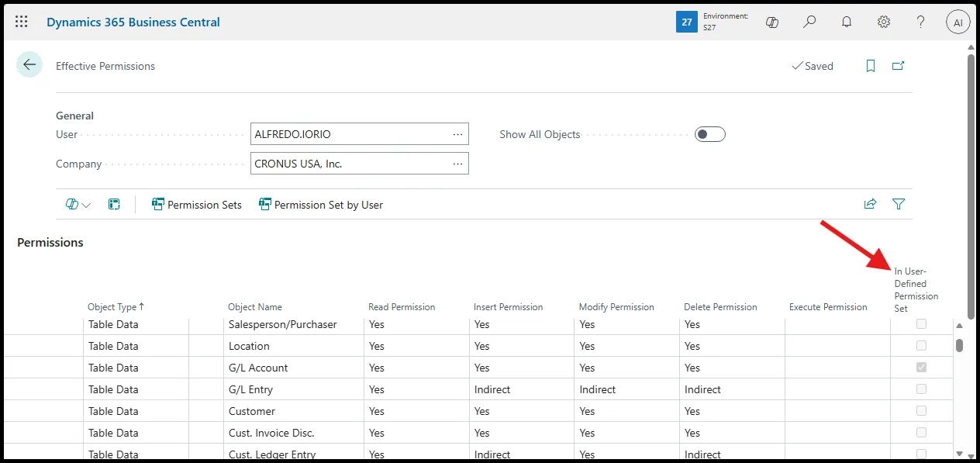Viewport: 980px width, 463px height.
Task: Open the help question mark icon
Action: pyautogui.click(x=921, y=22)
